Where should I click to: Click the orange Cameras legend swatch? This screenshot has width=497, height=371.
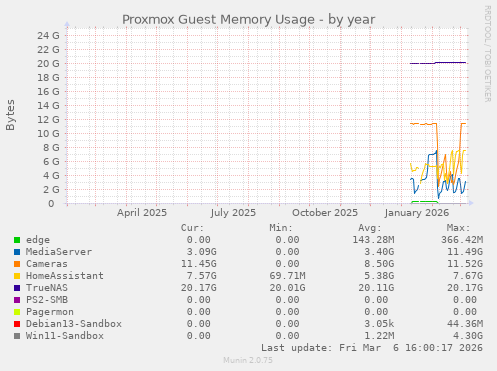[17, 264]
